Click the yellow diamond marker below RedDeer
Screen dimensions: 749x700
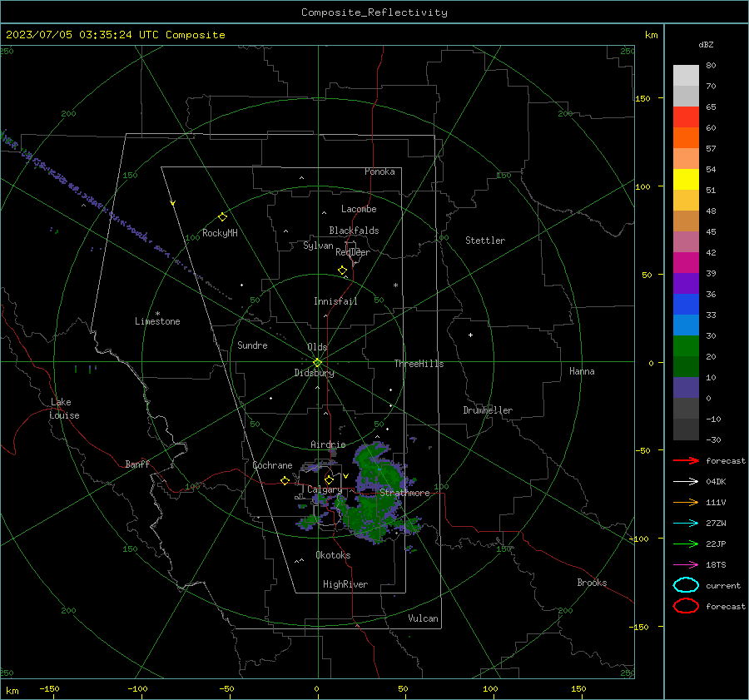pyautogui.click(x=342, y=271)
